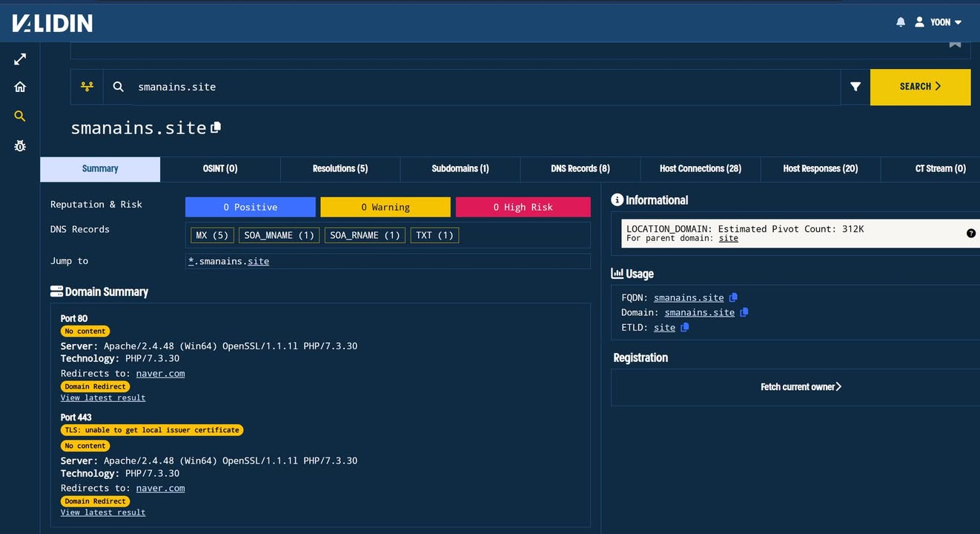This screenshot has height=534, width=980.
Task: Select the MX (5) DNS record chip
Action: pos(212,234)
